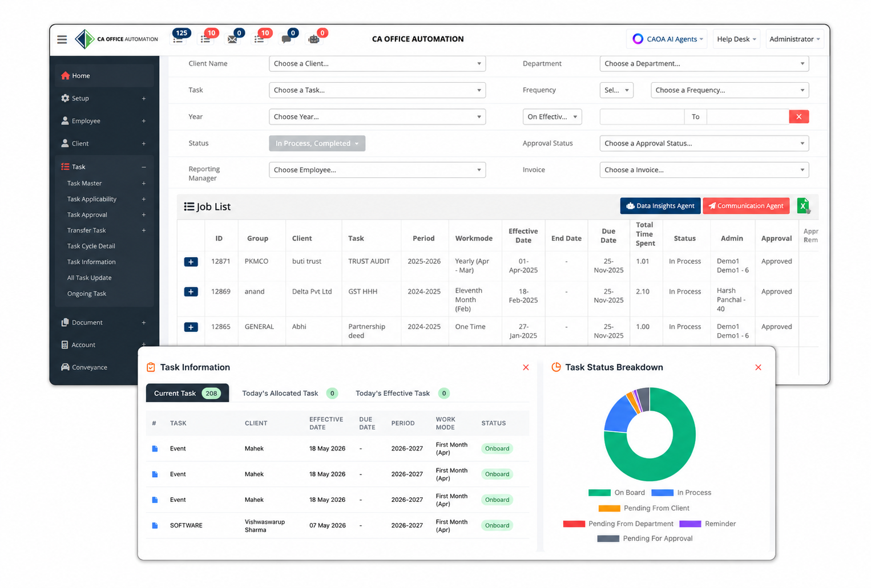The image size is (871, 588).
Task: Clear date range with red X button
Action: pos(799,116)
